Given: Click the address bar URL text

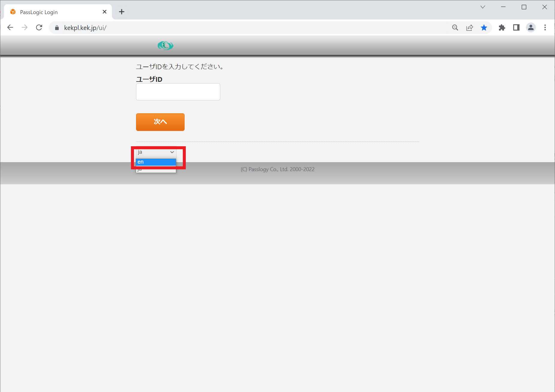Looking at the screenshot, I should tap(85, 28).
